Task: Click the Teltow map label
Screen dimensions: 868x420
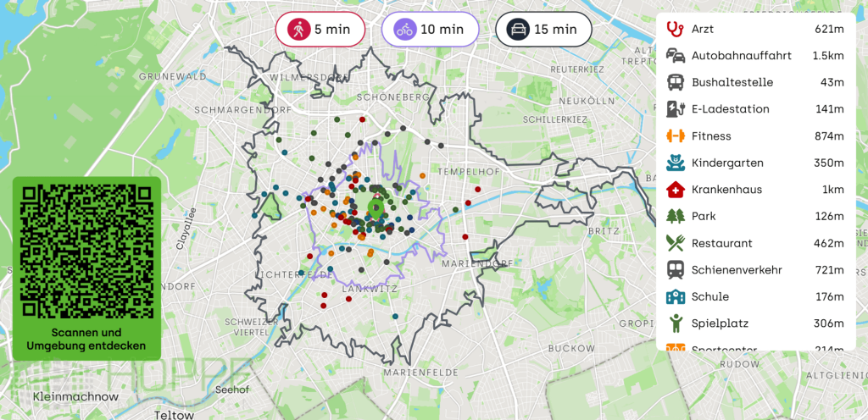Action: tap(174, 415)
